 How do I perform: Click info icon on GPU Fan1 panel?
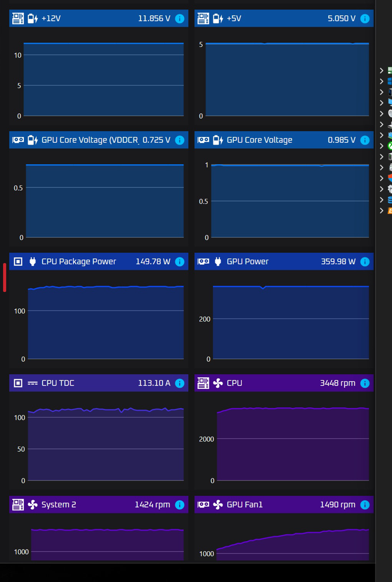[x=365, y=505]
